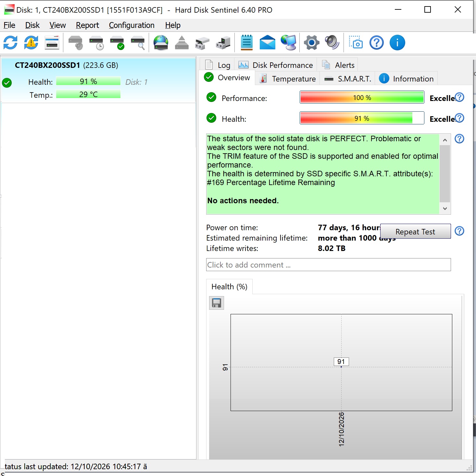Switch to the Temperature tab
476x476 pixels.
tap(287, 79)
